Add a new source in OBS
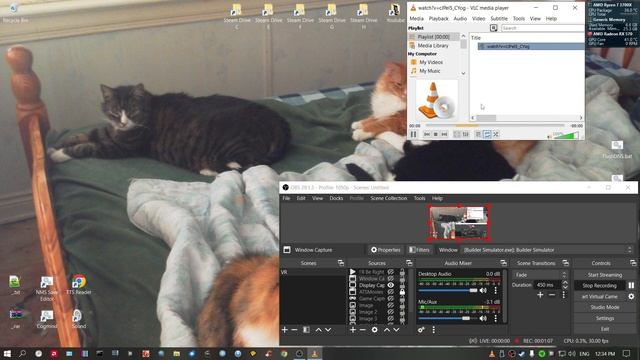 coord(353,330)
